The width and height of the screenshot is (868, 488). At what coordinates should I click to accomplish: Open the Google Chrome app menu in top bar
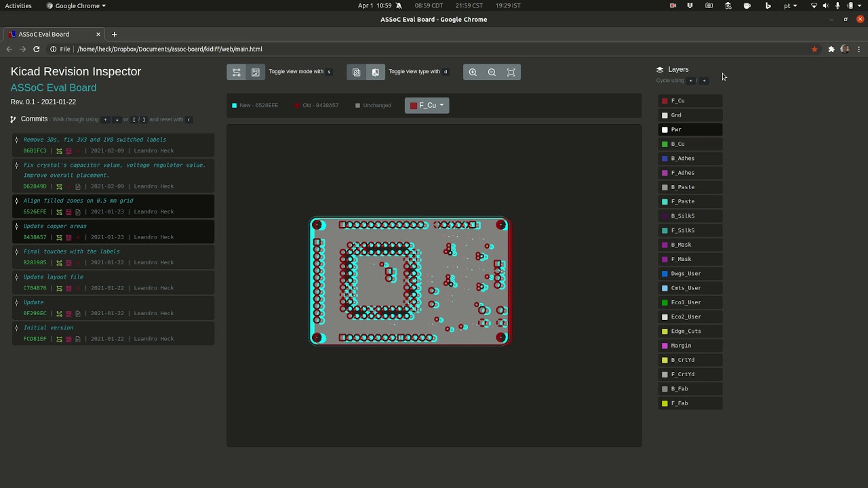[76, 5]
